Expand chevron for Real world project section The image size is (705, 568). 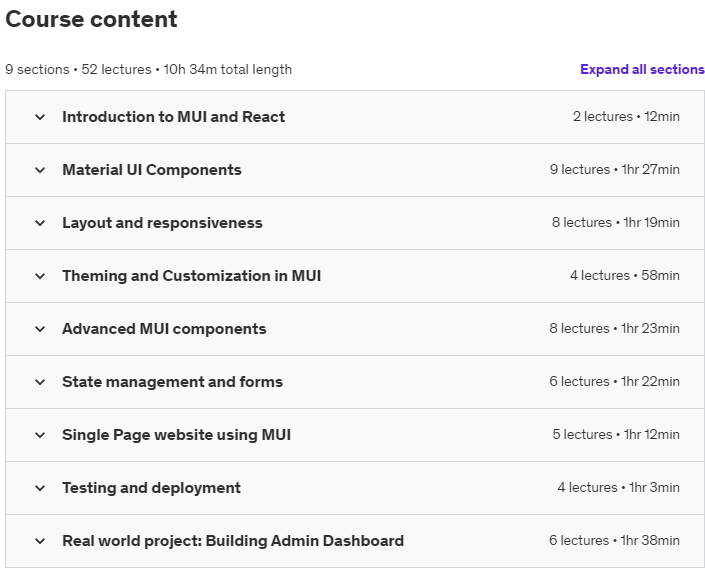pyautogui.click(x=40, y=541)
